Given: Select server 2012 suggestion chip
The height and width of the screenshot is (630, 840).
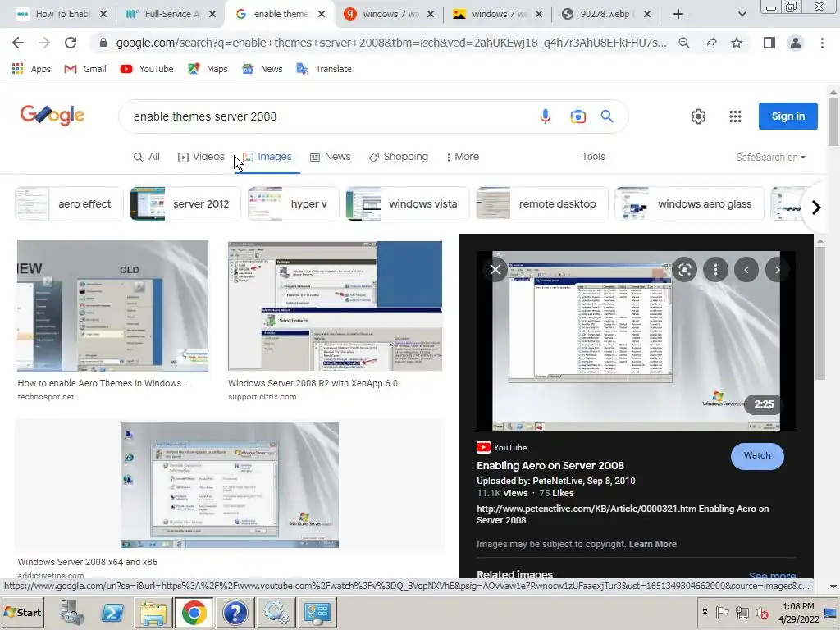Looking at the screenshot, I should 185,204.
